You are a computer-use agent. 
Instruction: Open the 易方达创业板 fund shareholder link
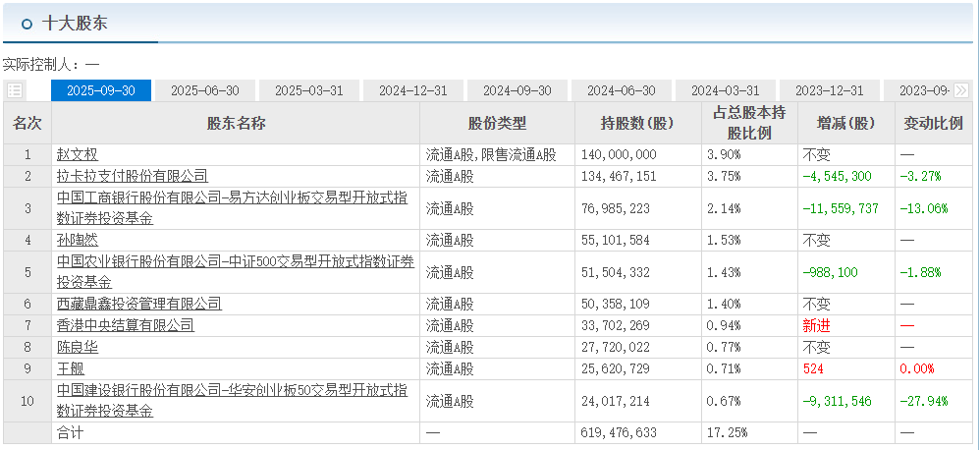(x=233, y=208)
